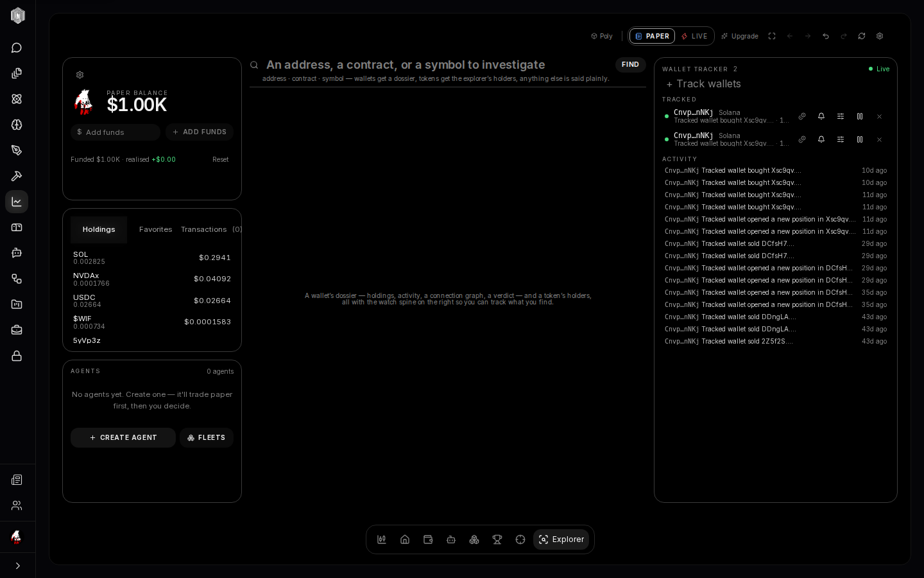924x578 pixels.
Task: Click the padlock icon in left sidebar
Action: (x=17, y=356)
